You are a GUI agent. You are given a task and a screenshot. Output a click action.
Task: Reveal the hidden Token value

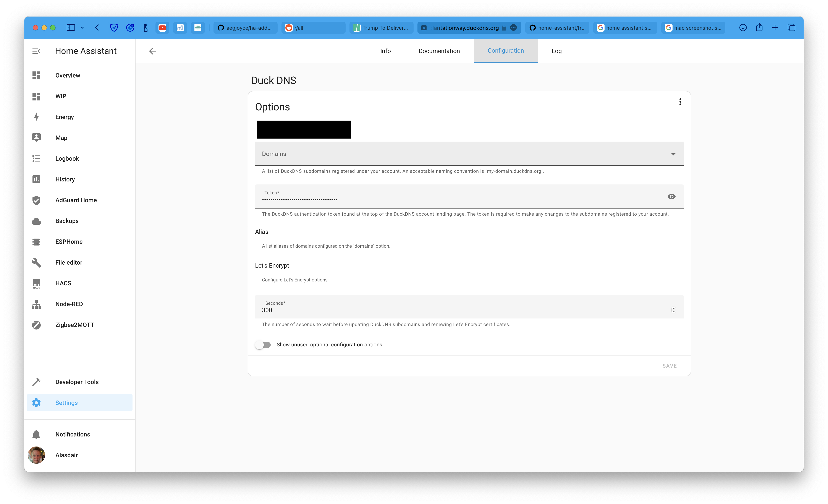click(x=671, y=197)
